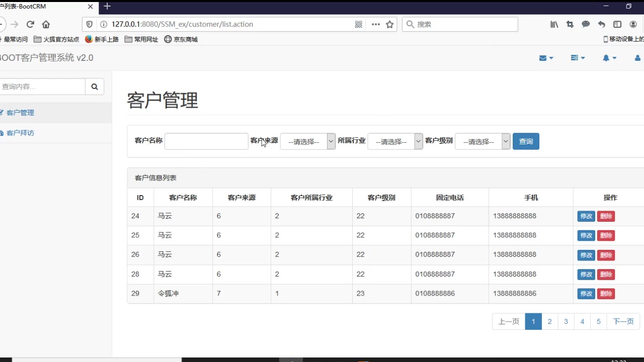Open the 客户来源 dropdown
The image size is (644, 362).
307,141
